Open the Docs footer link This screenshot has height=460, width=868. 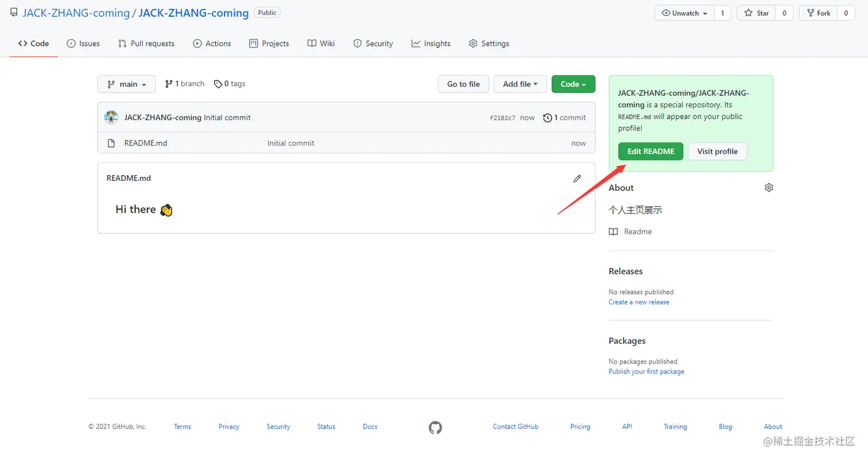pyautogui.click(x=370, y=427)
